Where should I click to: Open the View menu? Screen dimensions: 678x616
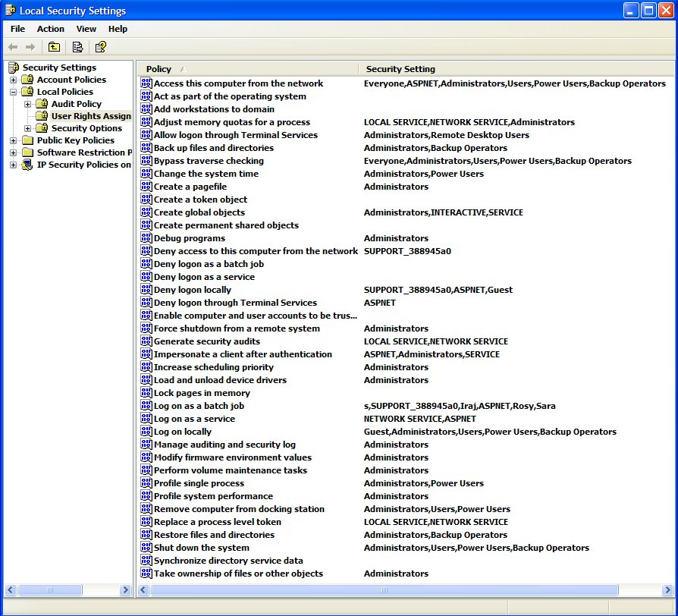86,29
